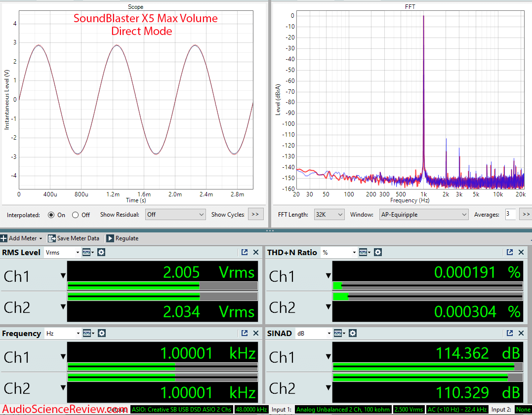
Task: Close the Frequency meter
Action: coord(256,333)
